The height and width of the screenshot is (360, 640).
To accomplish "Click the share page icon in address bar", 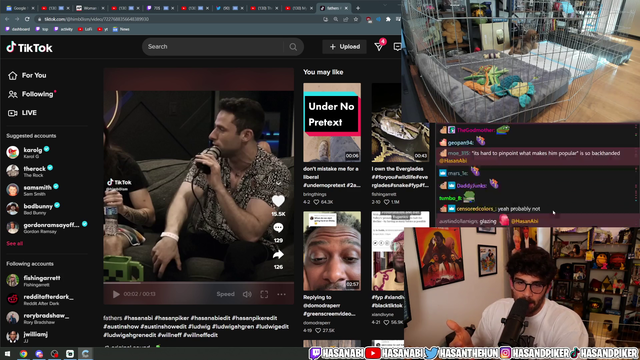I will coord(346,19).
